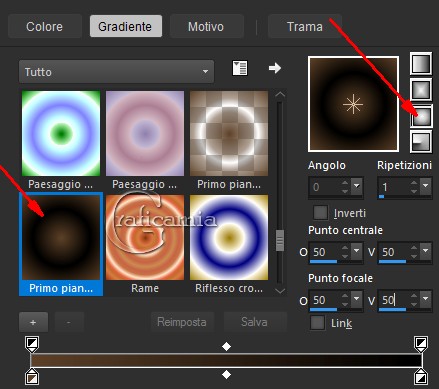
Task: Click the large gradient preview box
Action: [353, 104]
